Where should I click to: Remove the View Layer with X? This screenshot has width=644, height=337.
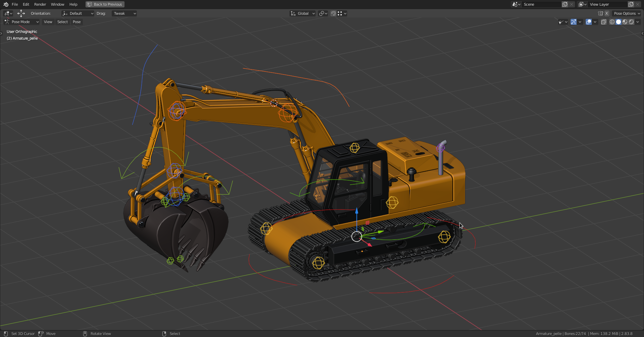tap(638, 4)
